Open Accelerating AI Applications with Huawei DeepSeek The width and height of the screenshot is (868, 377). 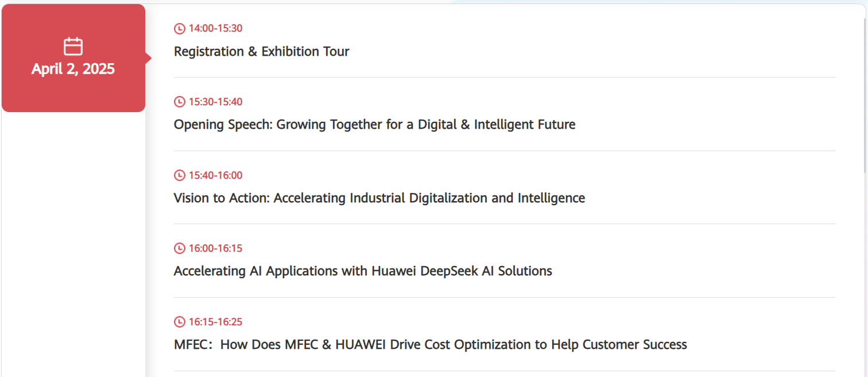tap(363, 271)
